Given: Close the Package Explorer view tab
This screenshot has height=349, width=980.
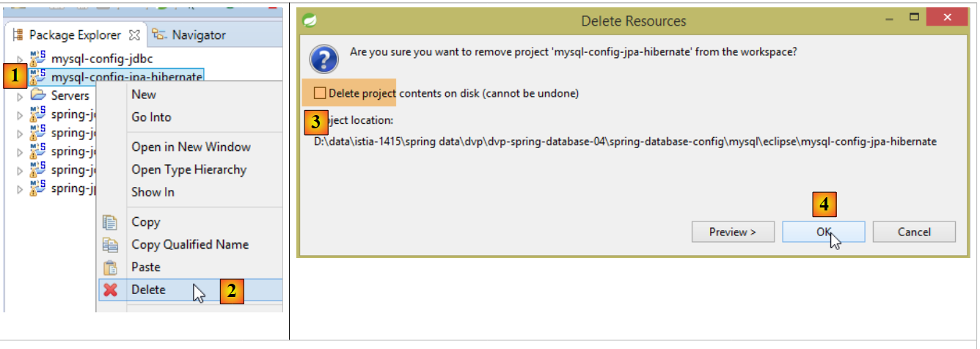Looking at the screenshot, I should click(134, 34).
